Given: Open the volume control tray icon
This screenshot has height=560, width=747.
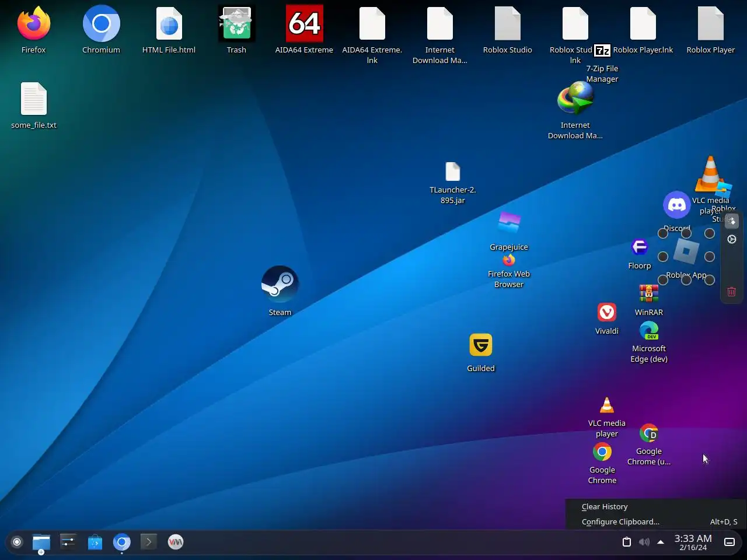Looking at the screenshot, I should coord(644,542).
